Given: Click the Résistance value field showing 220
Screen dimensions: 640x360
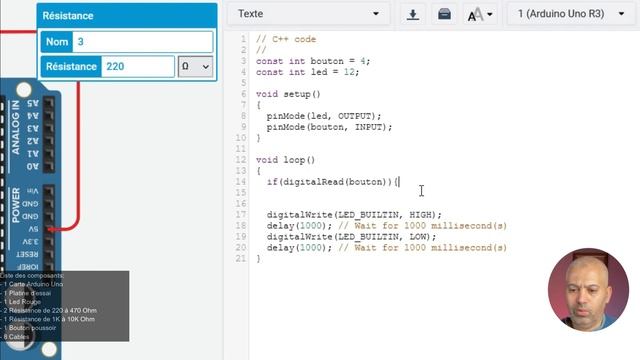Looking at the screenshot, I should [x=138, y=67].
